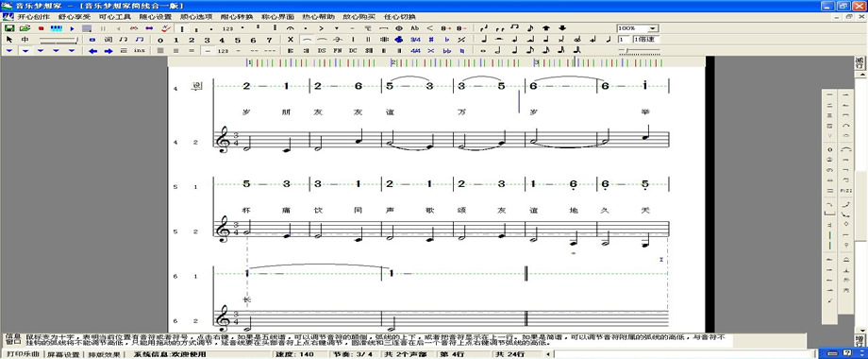
Task: Click the ins insert mode button
Action: click(139, 50)
